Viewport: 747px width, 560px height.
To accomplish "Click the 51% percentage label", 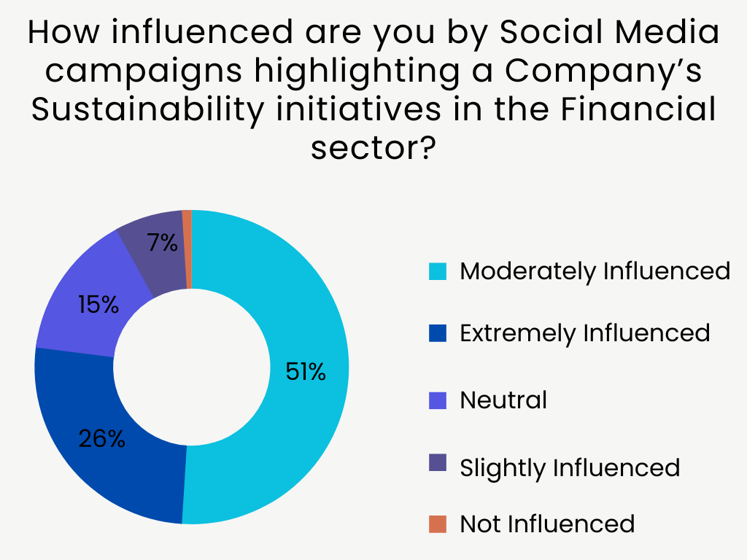I will [x=306, y=372].
